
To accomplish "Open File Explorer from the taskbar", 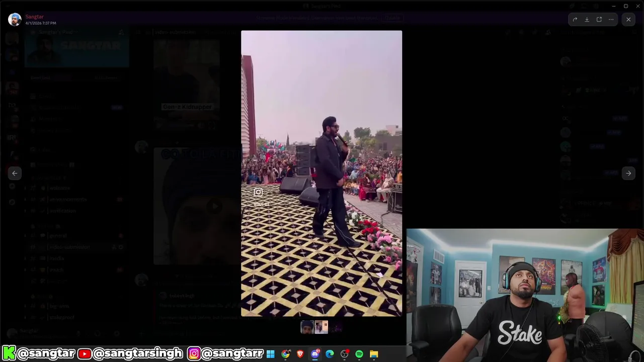I will coord(374,354).
